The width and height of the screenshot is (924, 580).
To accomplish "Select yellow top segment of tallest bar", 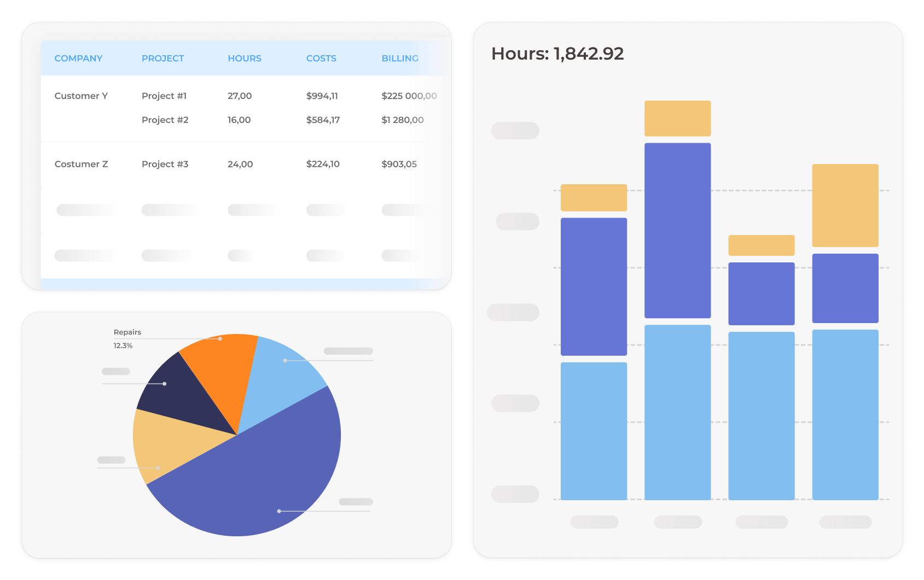I will click(677, 119).
